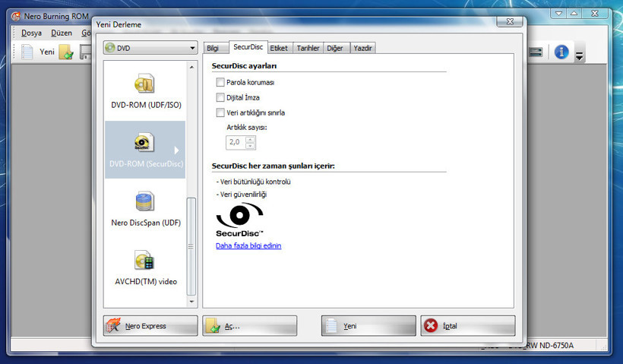Switch to the SecurDisc tab
This screenshot has width=623, height=364.
click(x=248, y=47)
